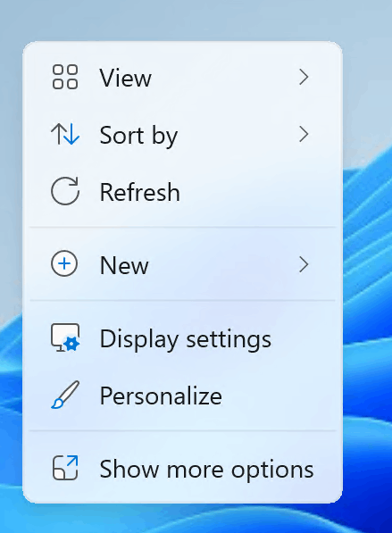Click the blue wallpaper below the context menu
The width and height of the screenshot is (392, 533).
(184, 520)
